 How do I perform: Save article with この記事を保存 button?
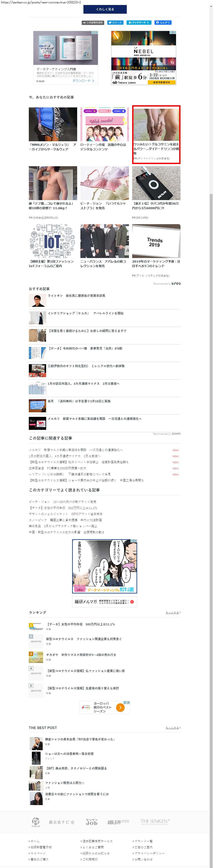(93, 23)
